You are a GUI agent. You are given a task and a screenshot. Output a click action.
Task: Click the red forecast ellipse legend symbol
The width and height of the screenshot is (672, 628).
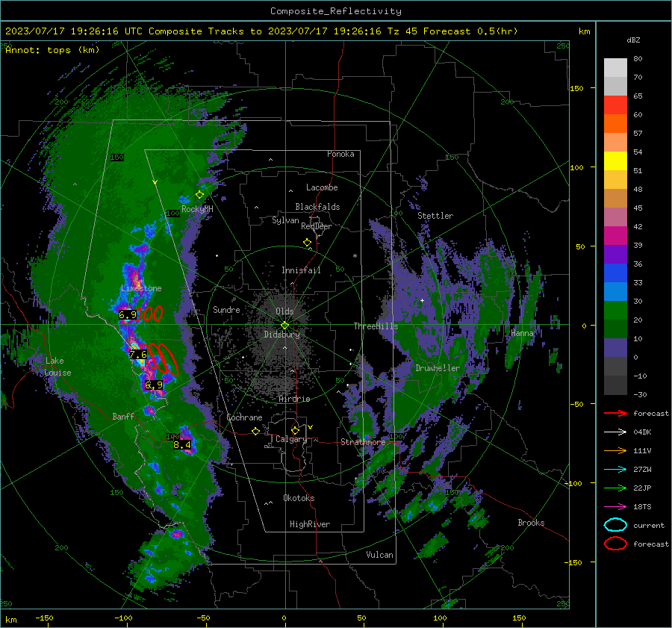(x=615, y=544)
